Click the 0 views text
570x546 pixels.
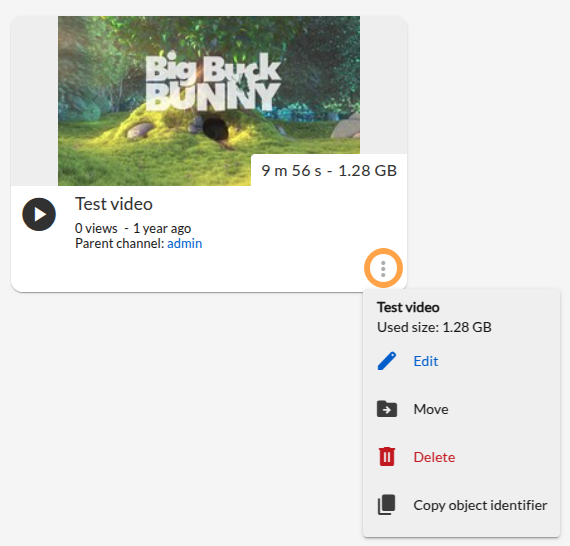pyautogui.click(x=96, y=229)
